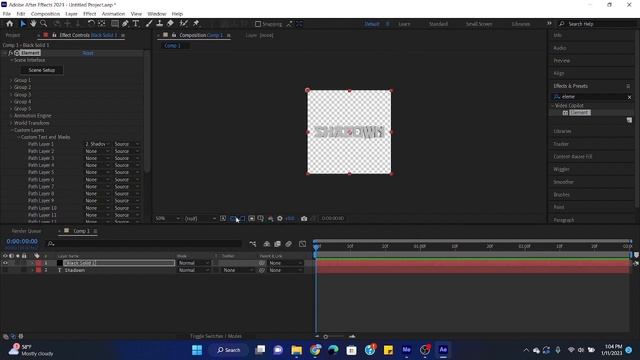
Task: Hide the Black Solid 1 layer eye
Action: 5,263
